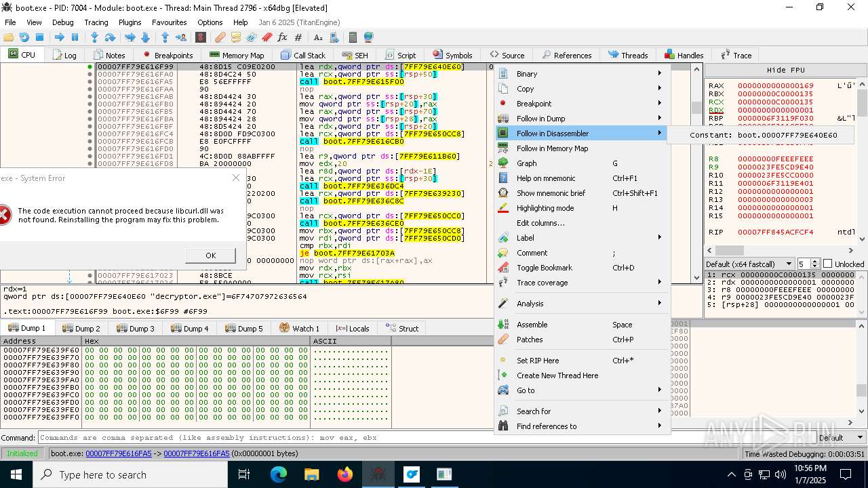Open the Default dropdown beside command bar
Image resolution: width=868 pixels, height=488 pixels.
[x=840, y=438]
